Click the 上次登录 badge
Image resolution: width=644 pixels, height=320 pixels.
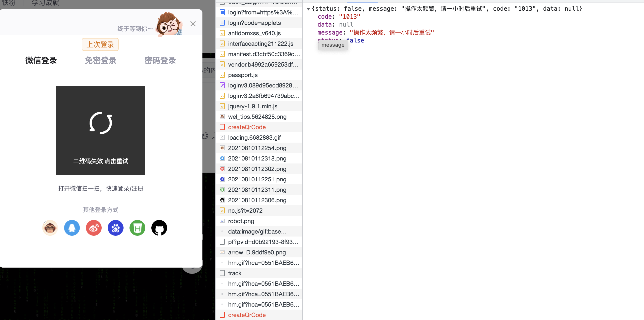100,44
